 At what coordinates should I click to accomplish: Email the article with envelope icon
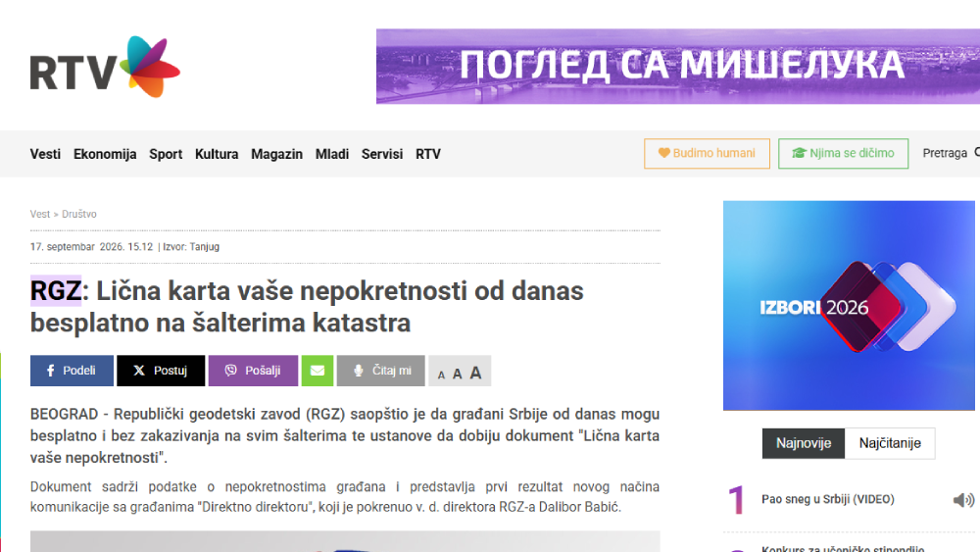click(x=318, y=371)
